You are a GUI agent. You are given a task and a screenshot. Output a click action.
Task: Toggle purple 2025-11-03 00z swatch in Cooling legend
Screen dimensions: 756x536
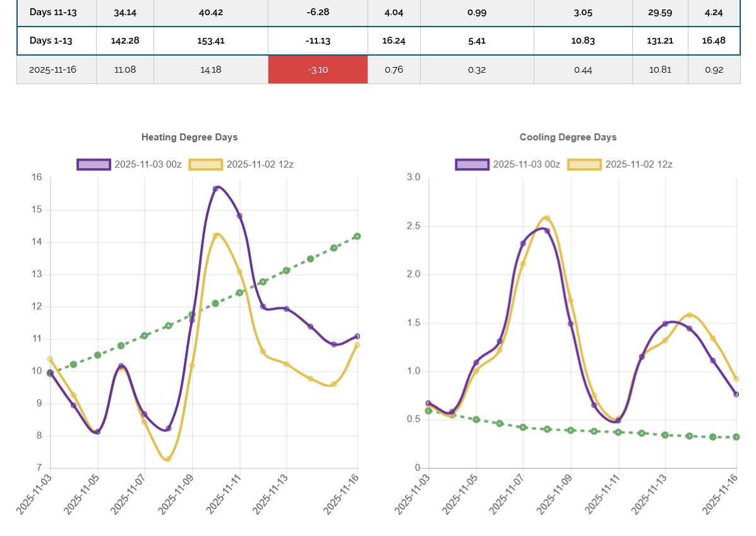click(472, 164)
